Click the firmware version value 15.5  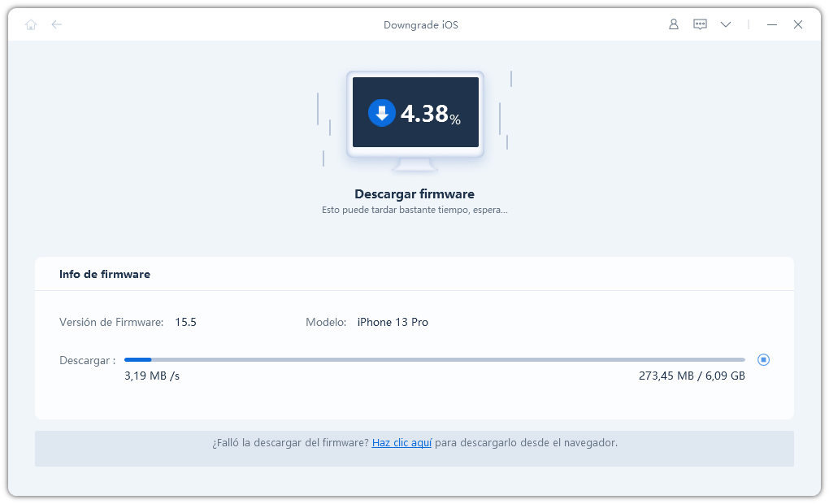[x=185, y=322]
